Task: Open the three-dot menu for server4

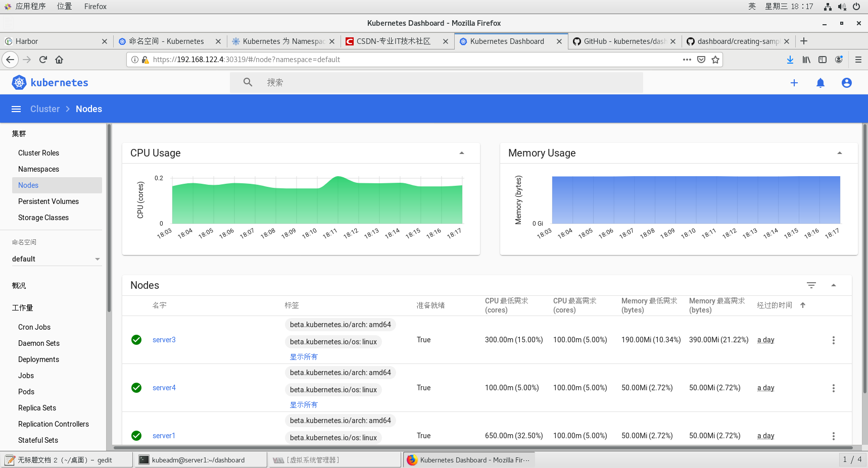Action: pos(833,388)
